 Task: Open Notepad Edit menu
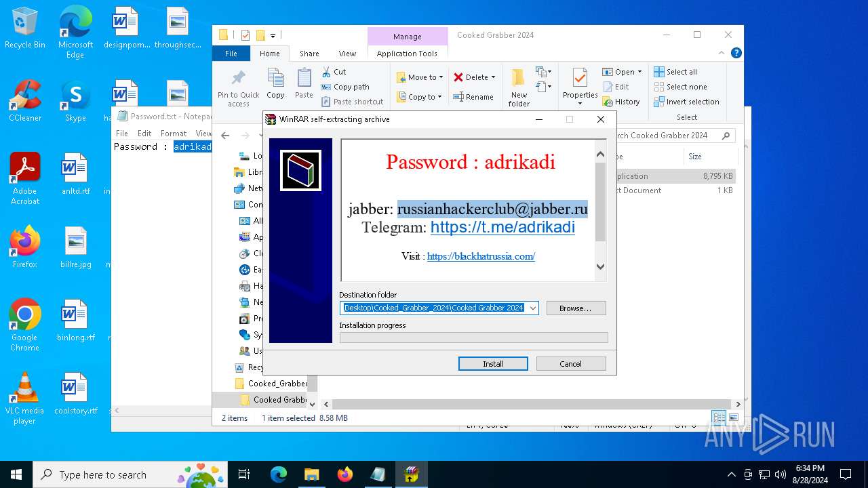pyautogui.click(x=144, y=134)
